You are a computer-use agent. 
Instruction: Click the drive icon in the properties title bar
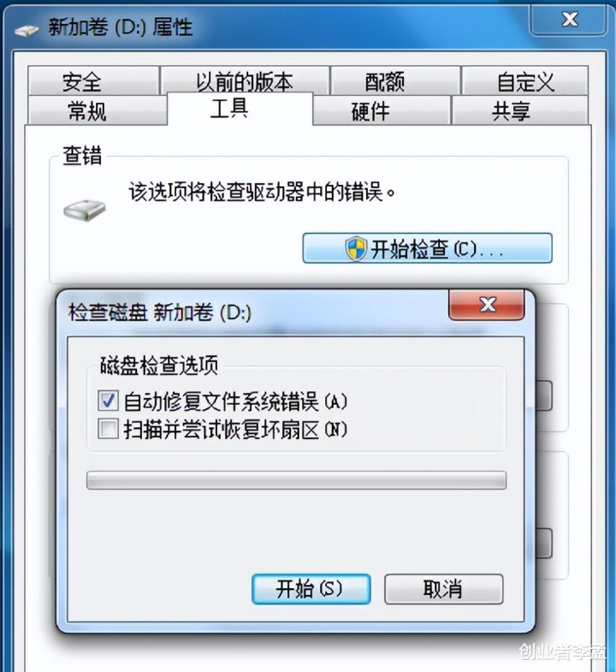[27, 30]
